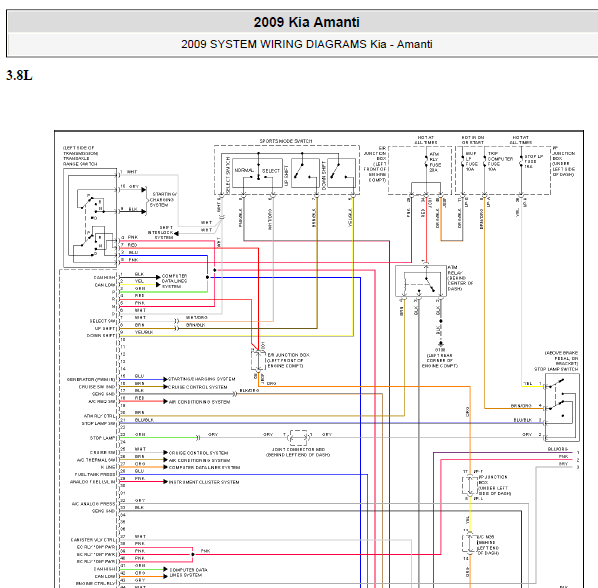Click the 'A/C THERMAL SW' pin label
This screenshot has height=588, width=598.
tap(96, 460)
